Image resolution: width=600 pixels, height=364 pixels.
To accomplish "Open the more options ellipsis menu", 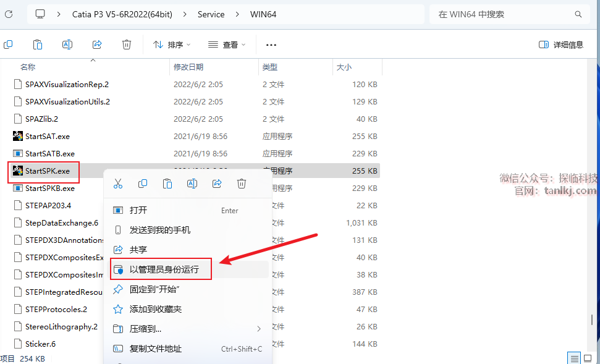I will click(x=271, y=45).
